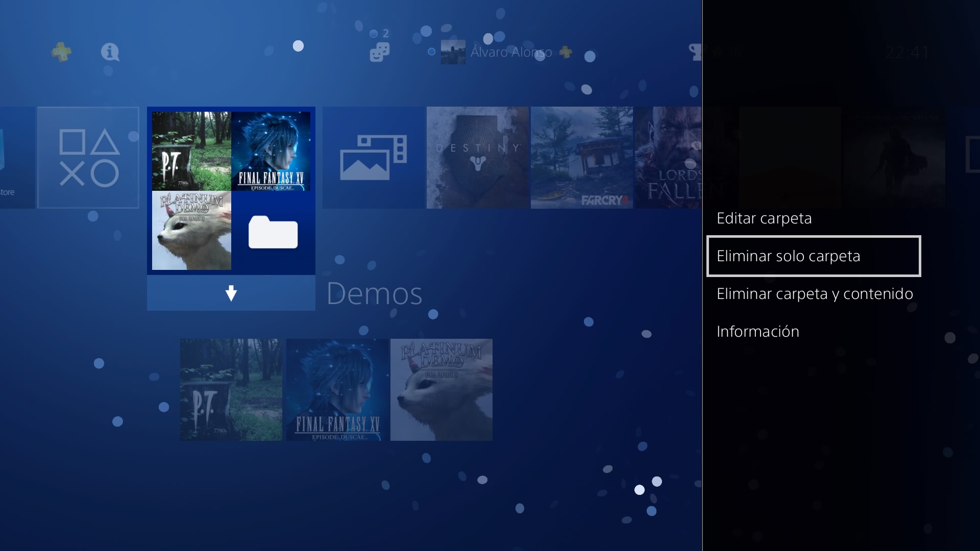The height and width of the screenshot is (551, 980).
Task: Open Final Fantasy XV Episode Duscae in contents row
Action: pos(337,390)
